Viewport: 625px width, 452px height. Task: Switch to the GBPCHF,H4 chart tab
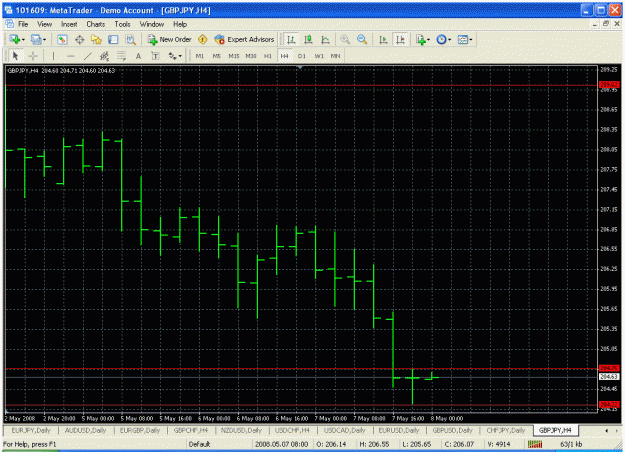click(191, 430)
